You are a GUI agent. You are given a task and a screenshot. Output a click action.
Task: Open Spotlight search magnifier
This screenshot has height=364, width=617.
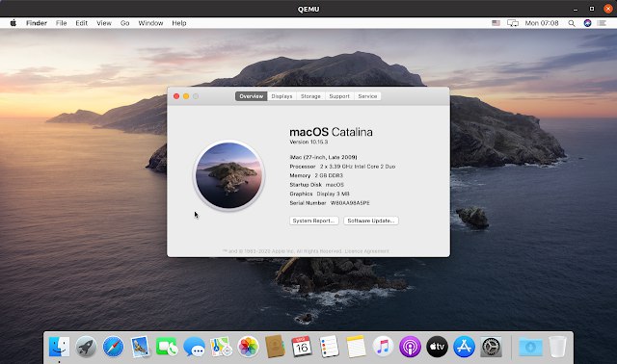pos(572,23)
